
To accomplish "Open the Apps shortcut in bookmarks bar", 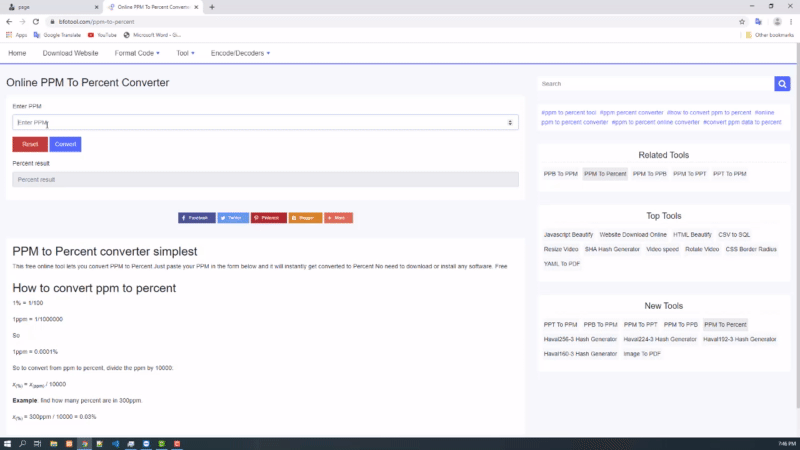I will click(x=16, y=35).
